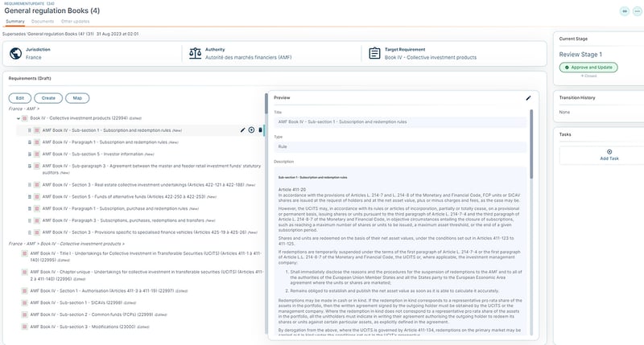Click the trash delete icon on Sub-section 1 row
The width and height of the screenshot is (644, 345).
[260, 130]
